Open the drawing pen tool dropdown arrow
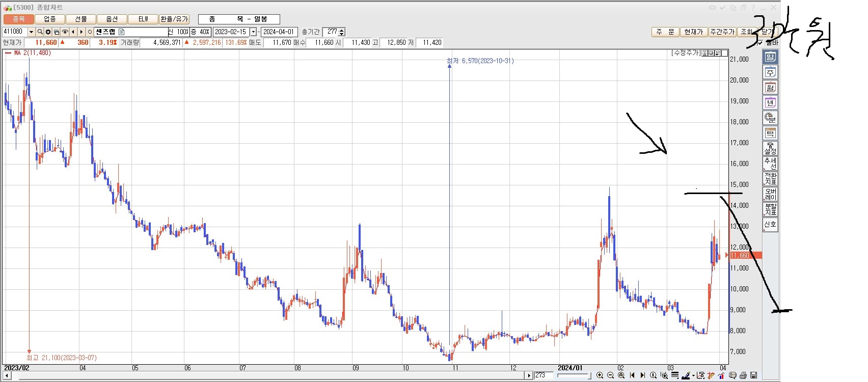Viewport: 868px width, 382px height. tap(693, 375)
